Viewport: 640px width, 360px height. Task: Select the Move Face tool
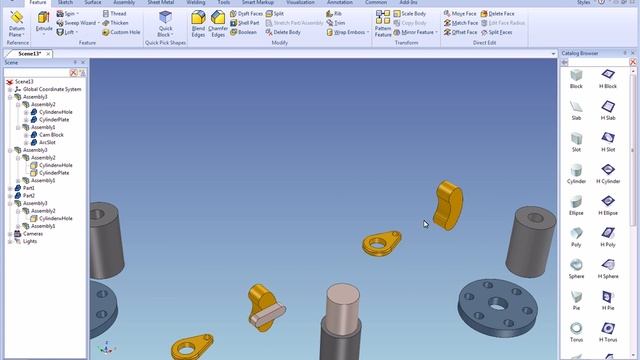460,13
